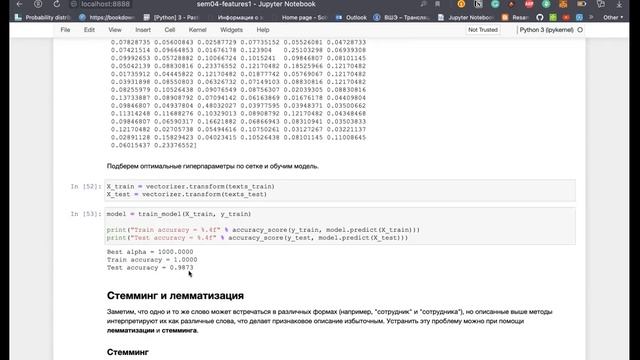Reload the page with the refresh icon

[56, 4]
